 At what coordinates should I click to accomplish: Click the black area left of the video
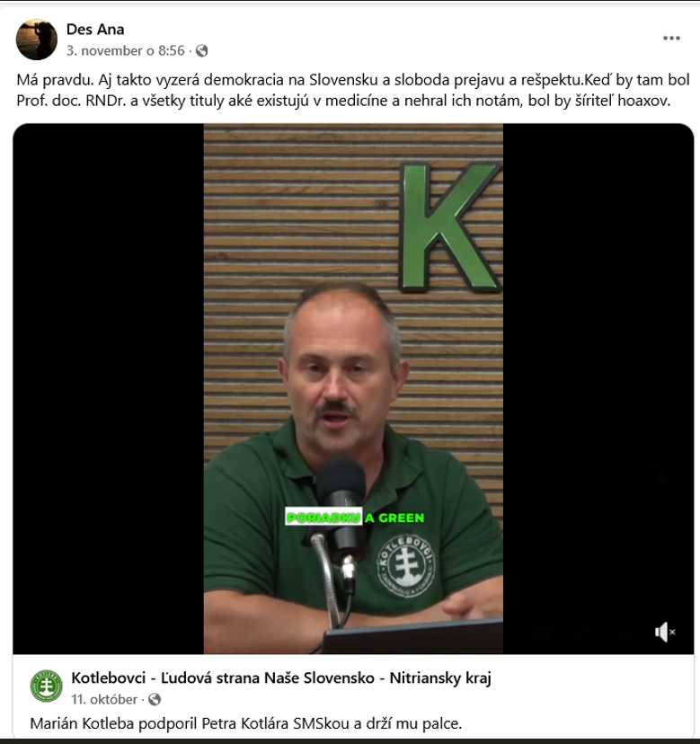(108, 388)
